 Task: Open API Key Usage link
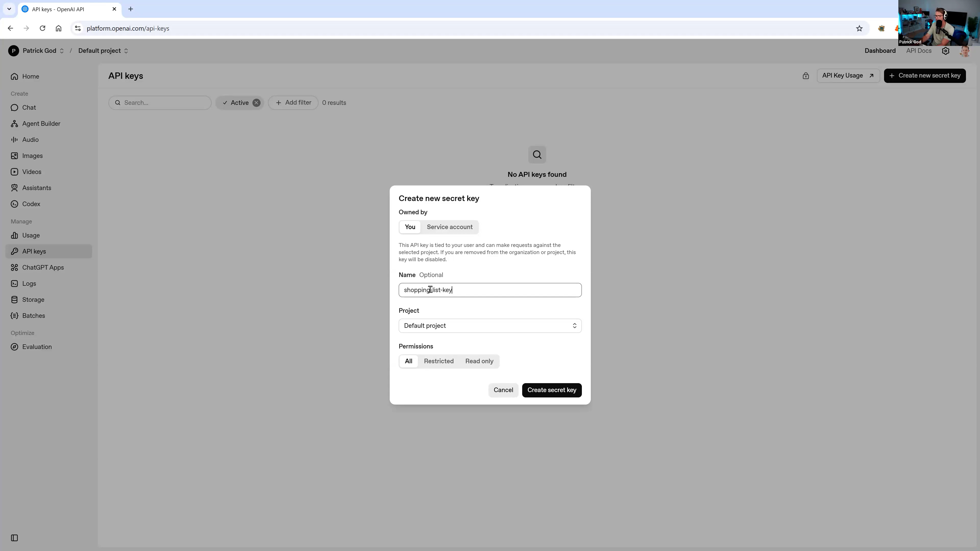[848, 76]
